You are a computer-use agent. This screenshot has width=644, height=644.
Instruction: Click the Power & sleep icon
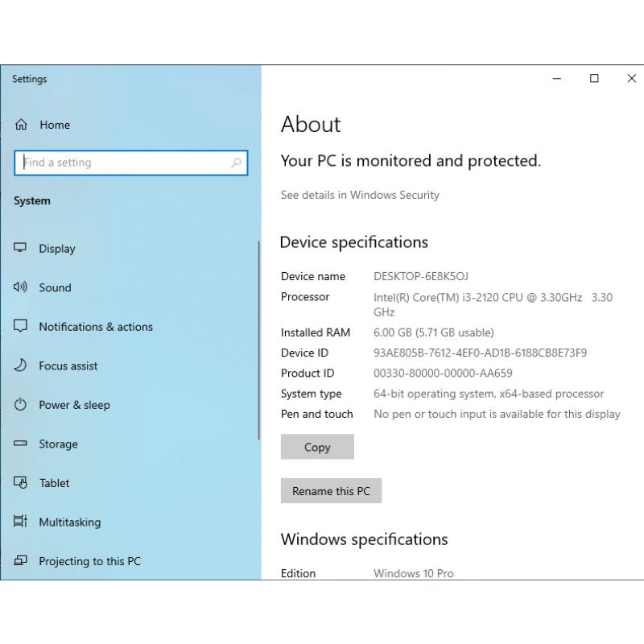[21, 405]
